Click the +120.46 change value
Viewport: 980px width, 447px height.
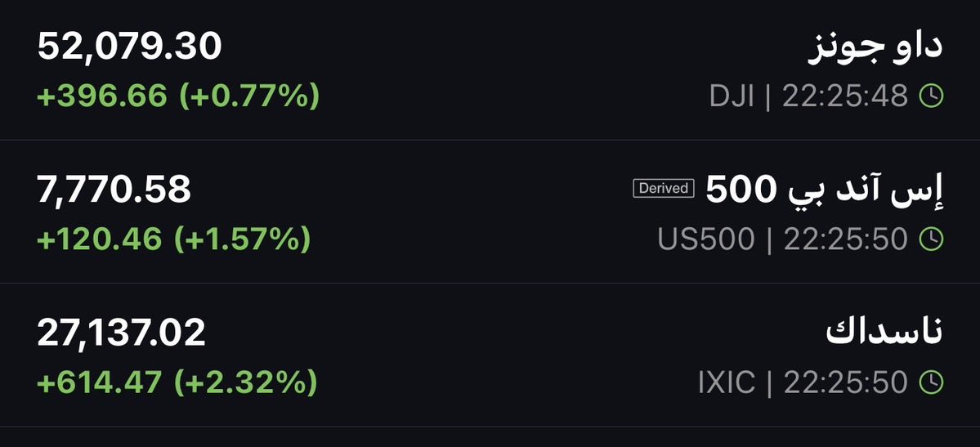click(100, 239)
